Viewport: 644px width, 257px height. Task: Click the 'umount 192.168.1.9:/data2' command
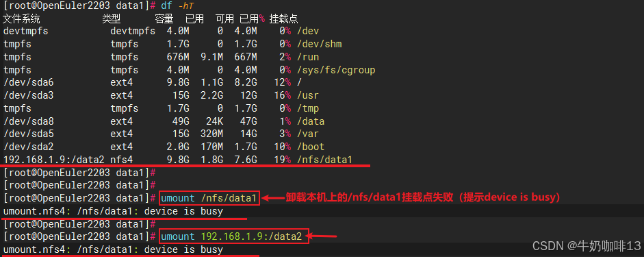point(231,236)
